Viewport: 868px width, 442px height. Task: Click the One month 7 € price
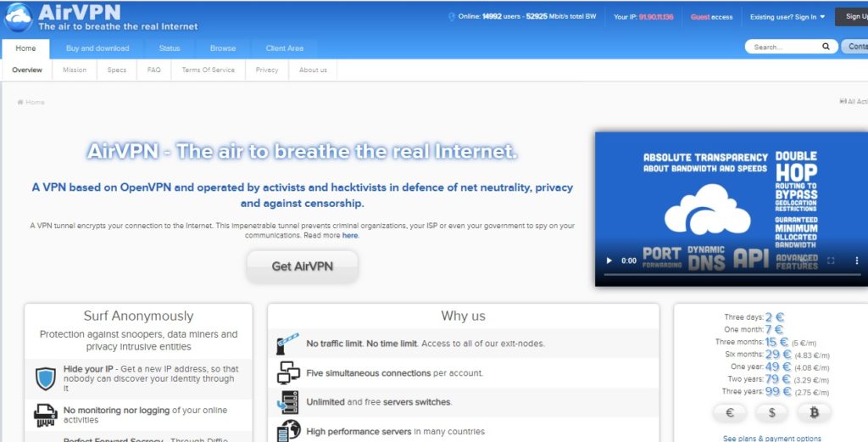(x=775, y=329)
